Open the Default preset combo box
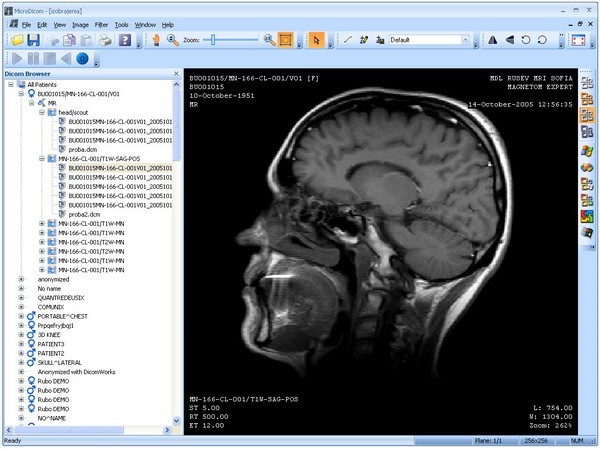 [x=430, y=39]
